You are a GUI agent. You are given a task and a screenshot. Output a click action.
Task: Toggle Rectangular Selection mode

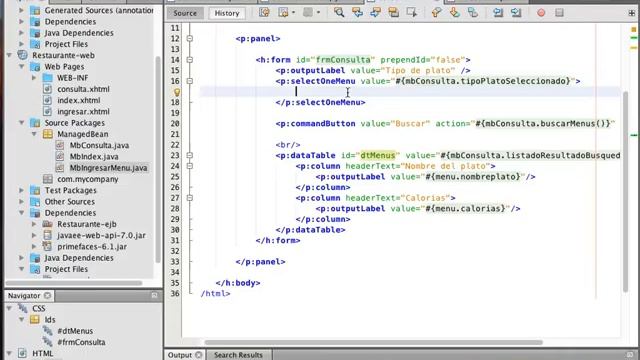[x=411, y=13]
